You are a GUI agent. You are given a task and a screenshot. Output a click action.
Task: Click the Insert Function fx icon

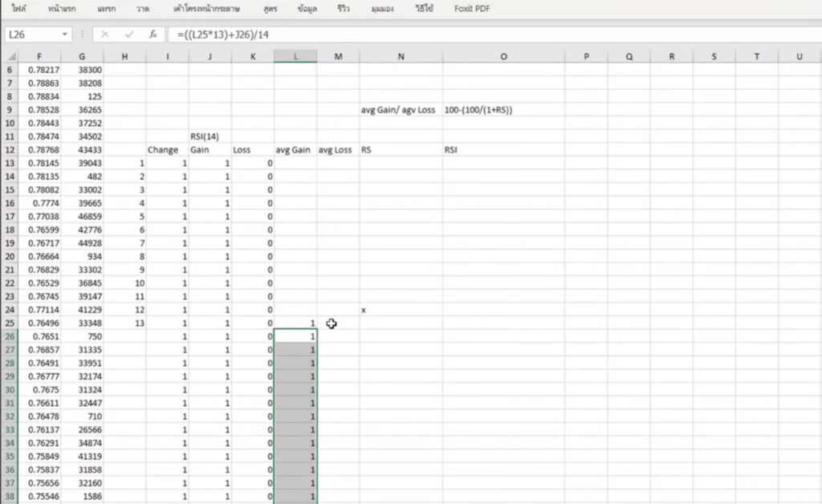point(153,35)
